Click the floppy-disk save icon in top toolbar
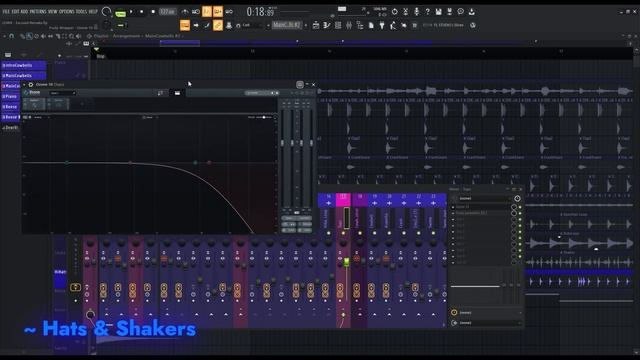 click(x=438, y=12)
